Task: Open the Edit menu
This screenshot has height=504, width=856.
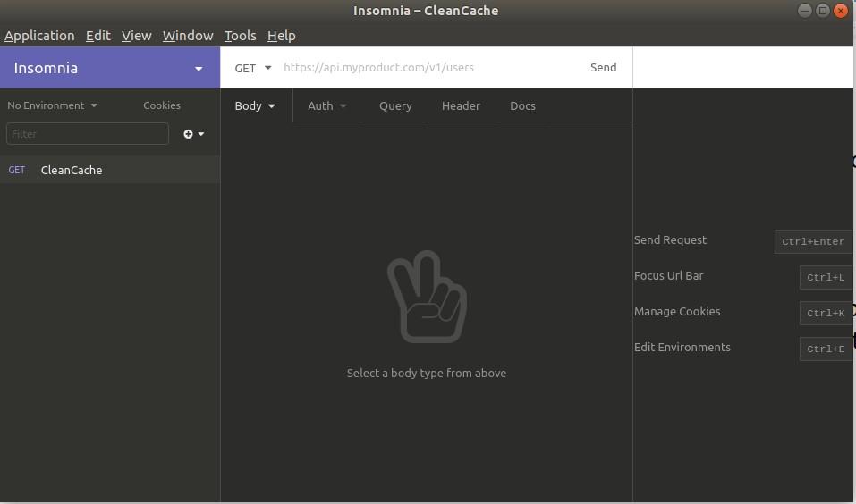Action: (x=97, y=36)
